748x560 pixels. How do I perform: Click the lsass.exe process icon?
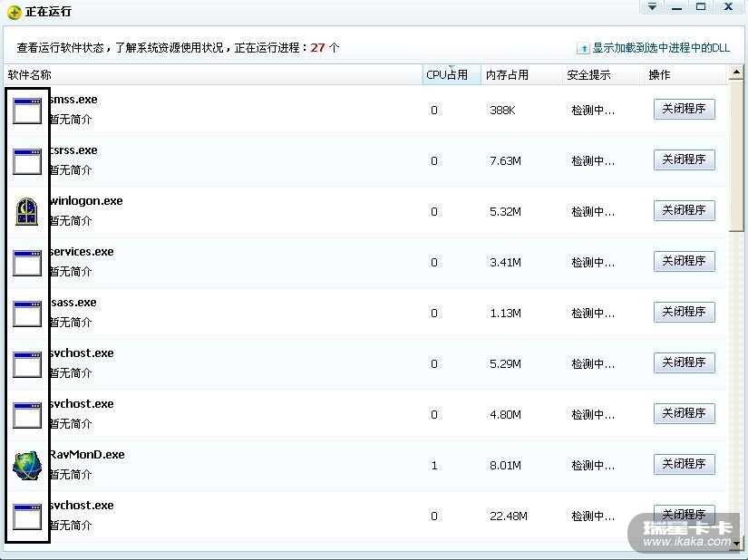[27, 314]
